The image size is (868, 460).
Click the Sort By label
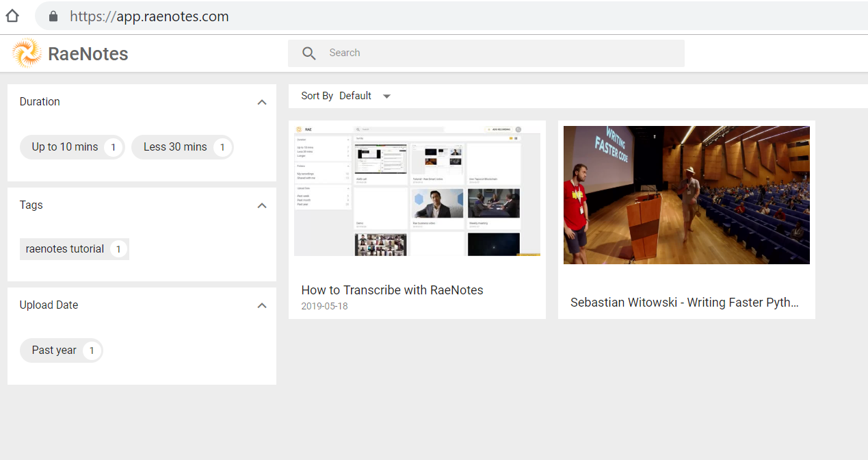pyautogui.click(x=317, y=96)
